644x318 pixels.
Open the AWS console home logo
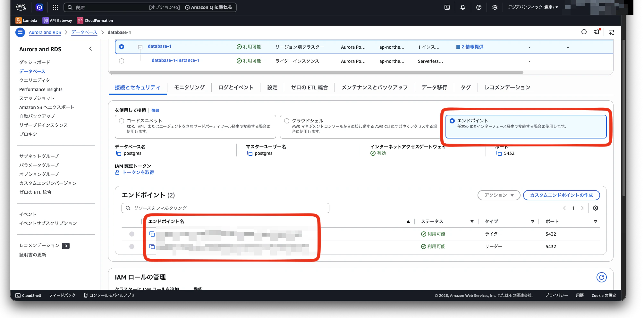coord(21,7)
